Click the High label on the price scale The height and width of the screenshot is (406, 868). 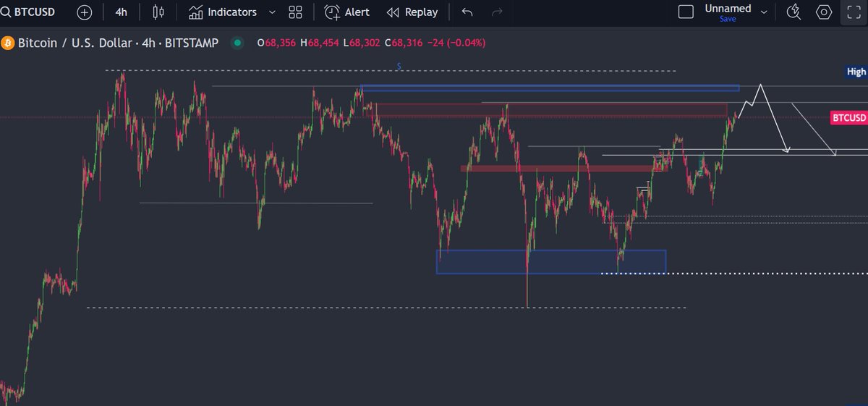856,72
